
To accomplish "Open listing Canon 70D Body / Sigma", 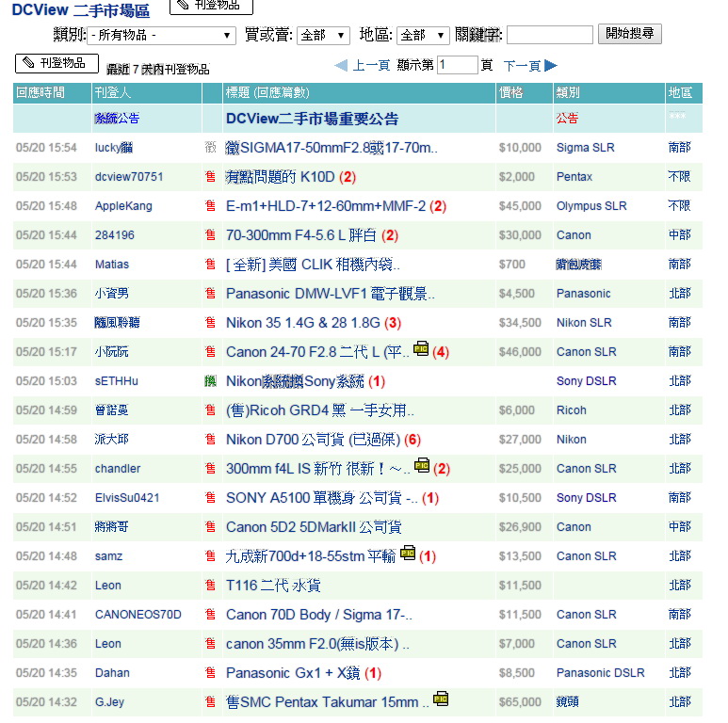I will click(x=319, y=615).
